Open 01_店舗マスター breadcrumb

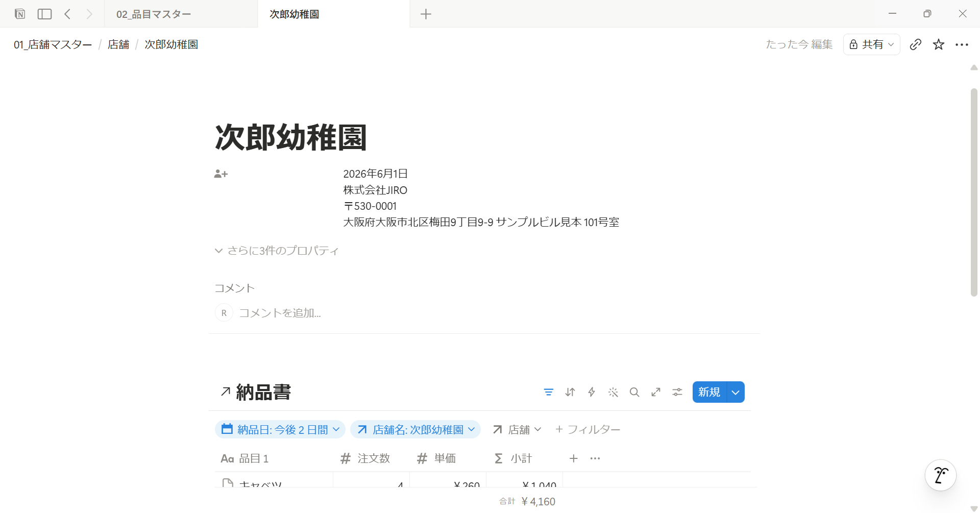click(53, 44)
